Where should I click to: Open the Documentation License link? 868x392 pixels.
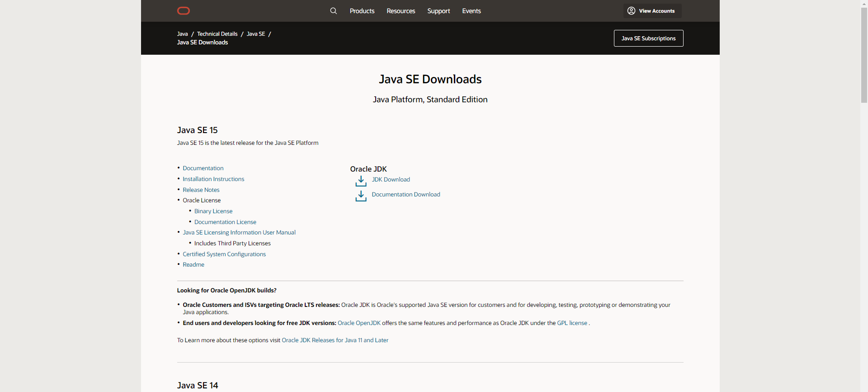point(225,222)
